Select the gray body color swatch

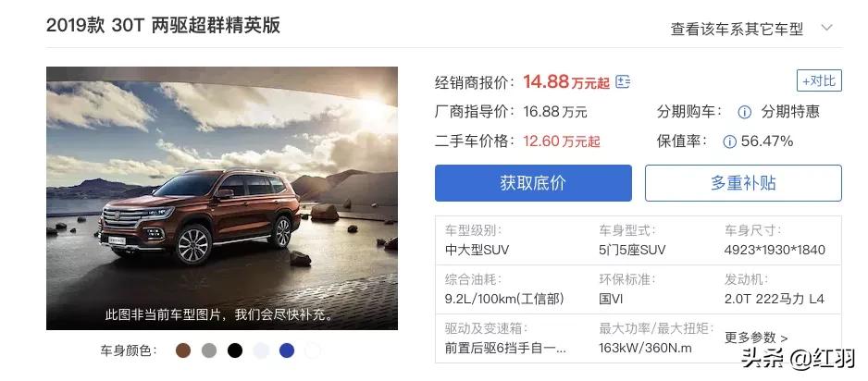pyautogui.click(x=209, y=350)
